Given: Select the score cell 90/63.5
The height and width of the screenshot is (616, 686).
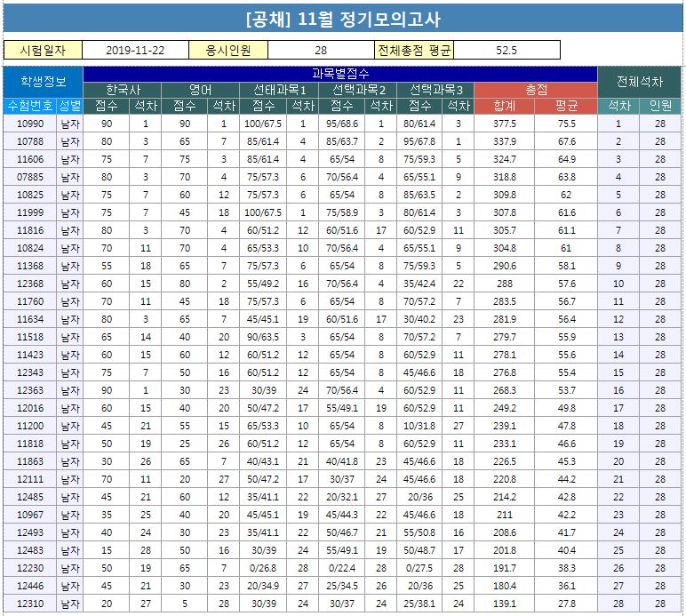Looking at the screenshot, I should pos(263,337).
